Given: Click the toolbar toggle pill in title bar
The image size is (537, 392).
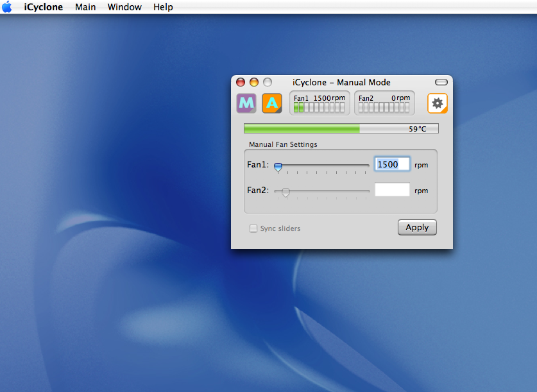Looking at the screenshot, I should tap(441, 82).
